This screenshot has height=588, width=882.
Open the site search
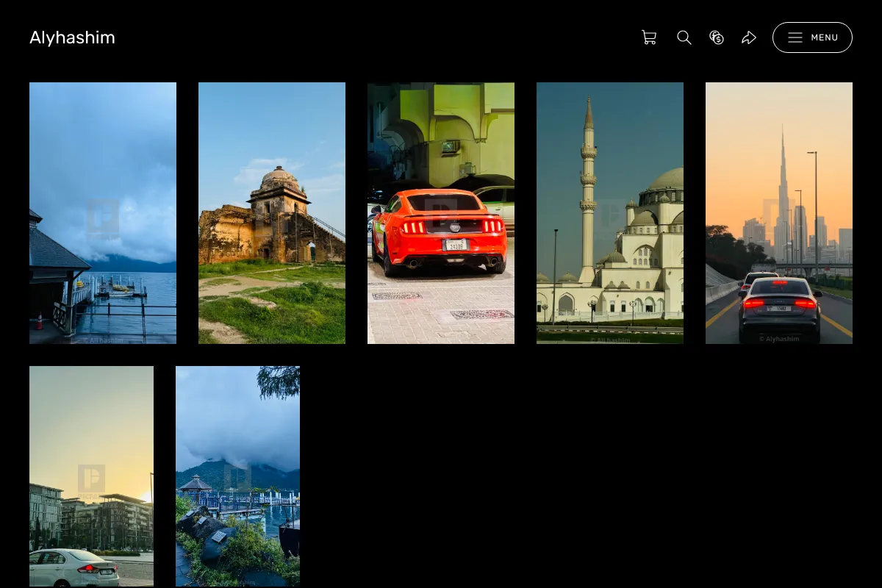(x=684, y=37)
